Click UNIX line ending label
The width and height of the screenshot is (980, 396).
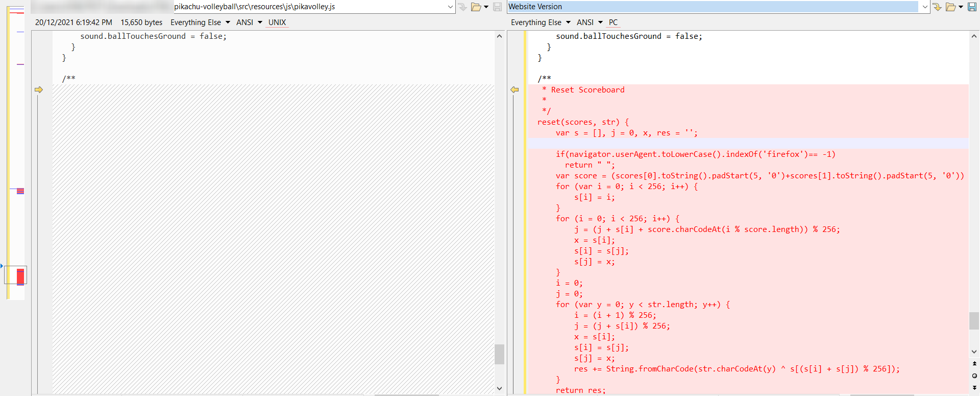tap(277, 22)
